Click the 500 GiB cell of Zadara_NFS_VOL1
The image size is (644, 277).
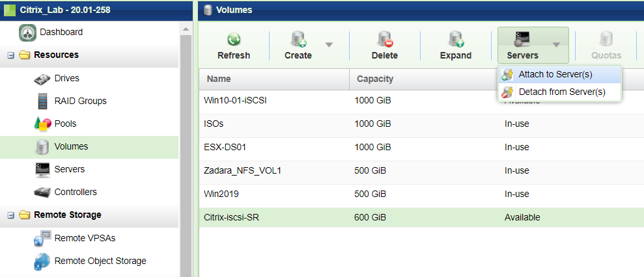coord(370,171)
